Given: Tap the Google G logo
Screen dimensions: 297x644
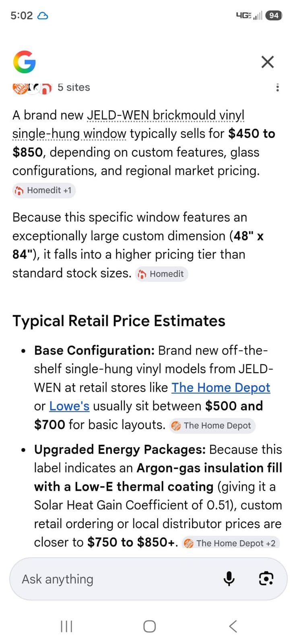Looking at the screenshot, I should [x=25, y=62].
